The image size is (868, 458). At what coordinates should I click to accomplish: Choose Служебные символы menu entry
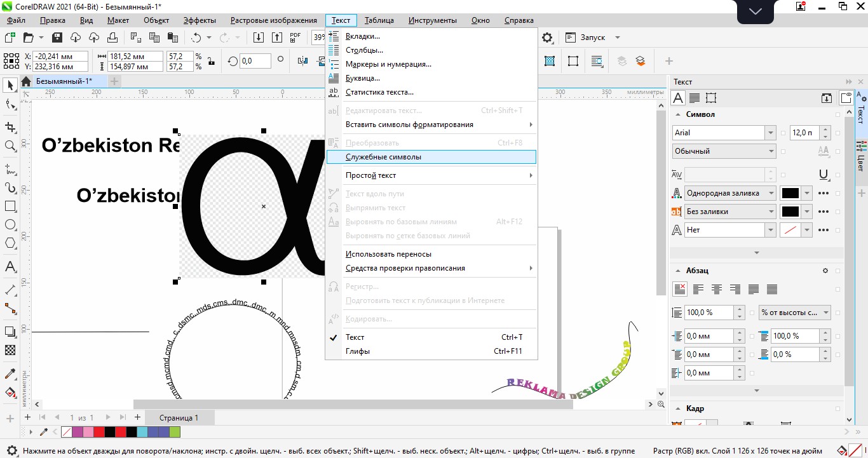click(431, 157)
